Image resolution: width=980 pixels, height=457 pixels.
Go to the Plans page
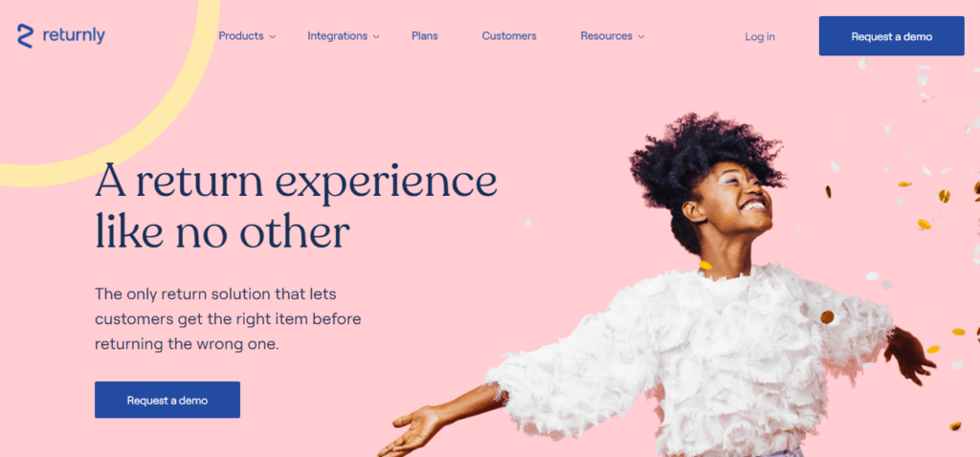pos(424,36)
